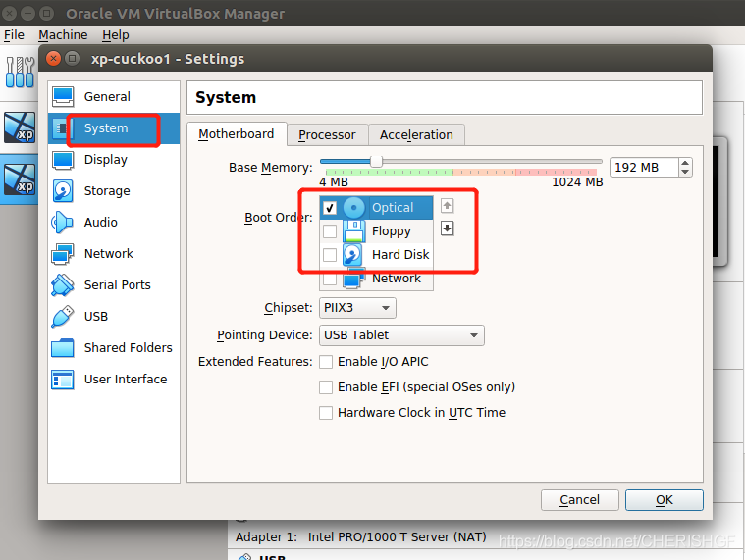The image size is (745, 560).
Task: Select Serial Ports label in settings list
Action: [x=118, y=284]
